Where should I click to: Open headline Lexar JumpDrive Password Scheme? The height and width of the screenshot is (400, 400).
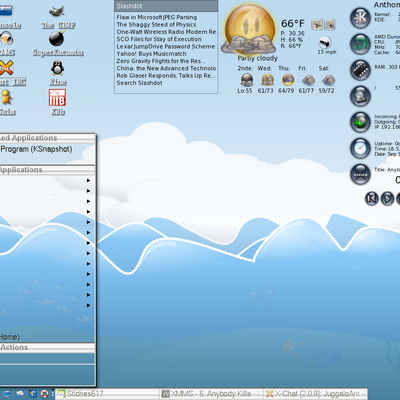tap(166, 46)
